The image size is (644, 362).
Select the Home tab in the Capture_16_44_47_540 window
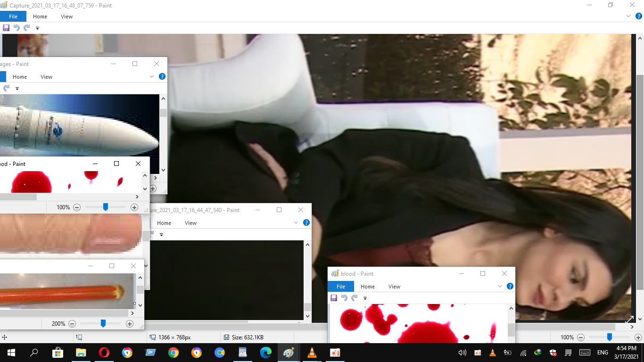(x=164, y=223)
